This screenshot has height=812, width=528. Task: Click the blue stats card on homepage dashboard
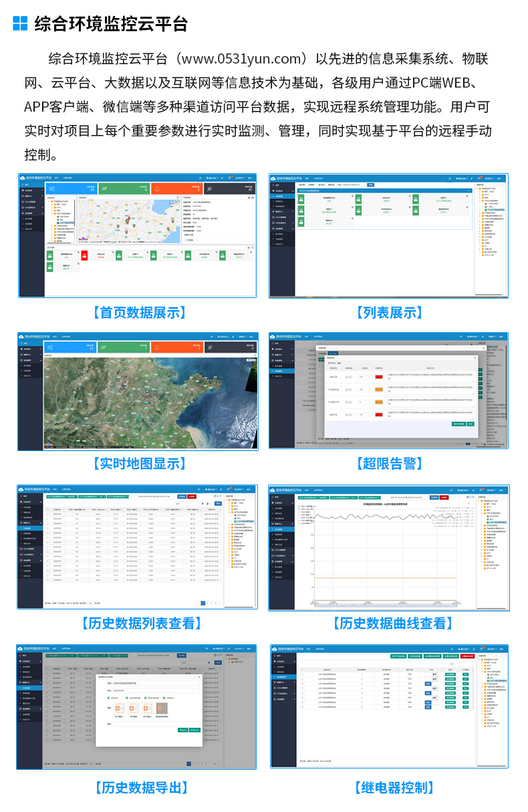pos(72,190)
